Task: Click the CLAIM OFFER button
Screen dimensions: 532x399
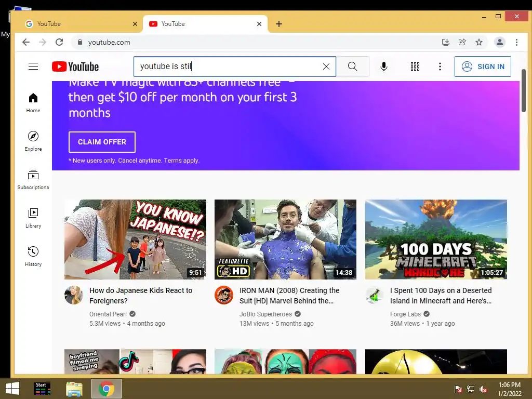Action: pyautogui.click(x=102, y=142)
